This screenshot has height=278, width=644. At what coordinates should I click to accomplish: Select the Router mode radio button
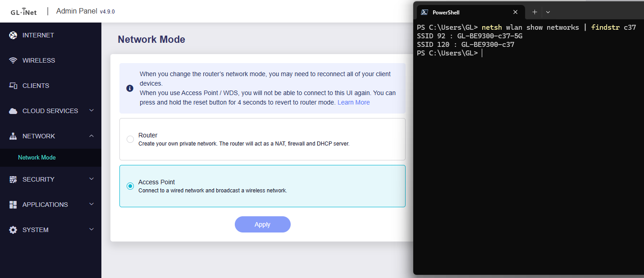coord(130,139)
